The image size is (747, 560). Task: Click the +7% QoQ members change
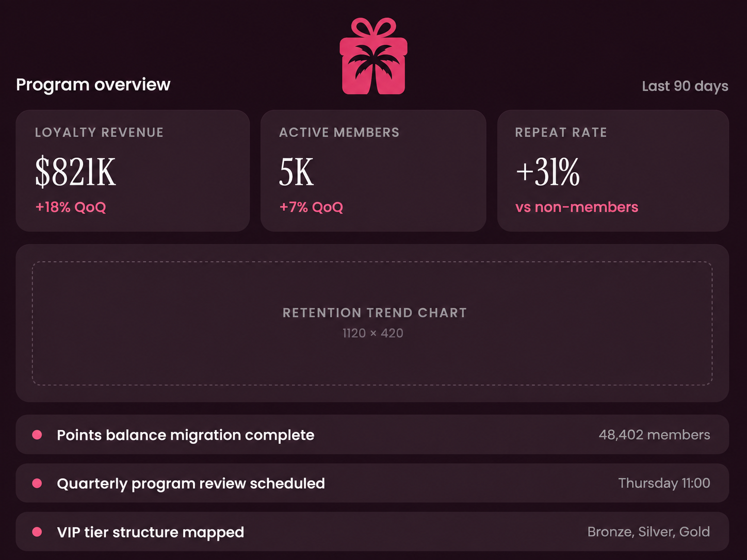click(311, 207)
